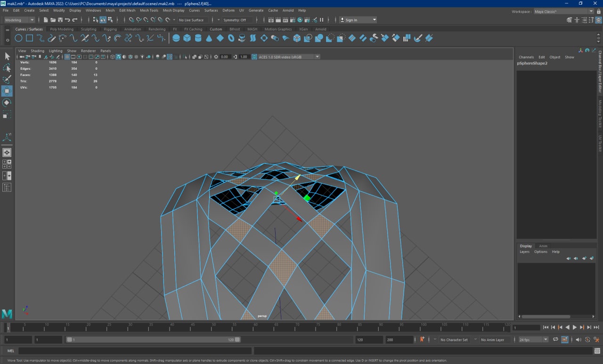Open the viewport Lighting menu
Image resolution: width=603 pixels, height=364 pixels.
pyautogui.click(x=56, y=51)
